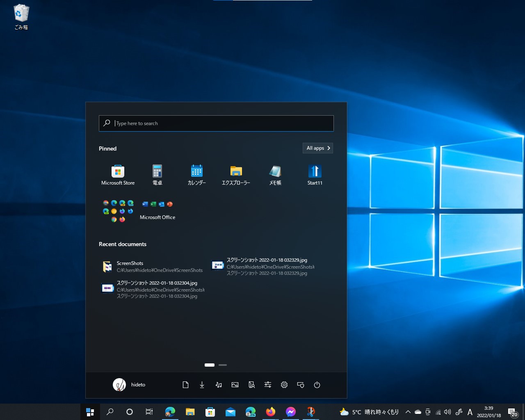Open the Downloads folder shortcut
Screen dimensions: 525x420
point(202,385)
